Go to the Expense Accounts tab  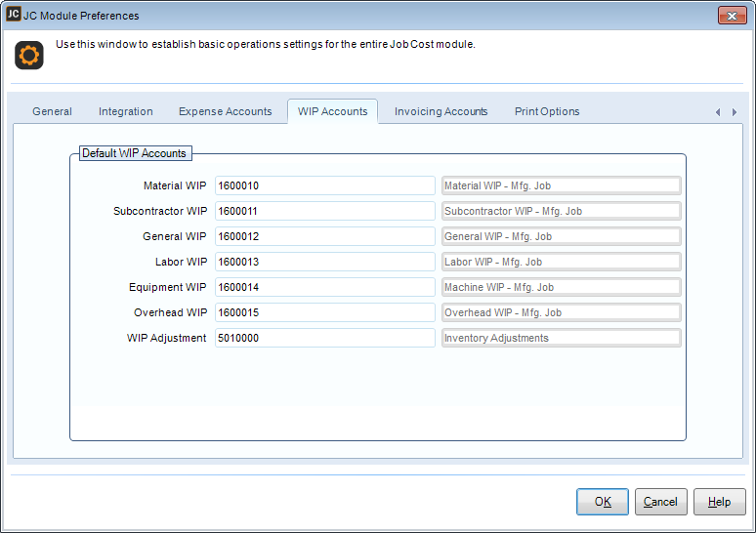tap(225, 111)
